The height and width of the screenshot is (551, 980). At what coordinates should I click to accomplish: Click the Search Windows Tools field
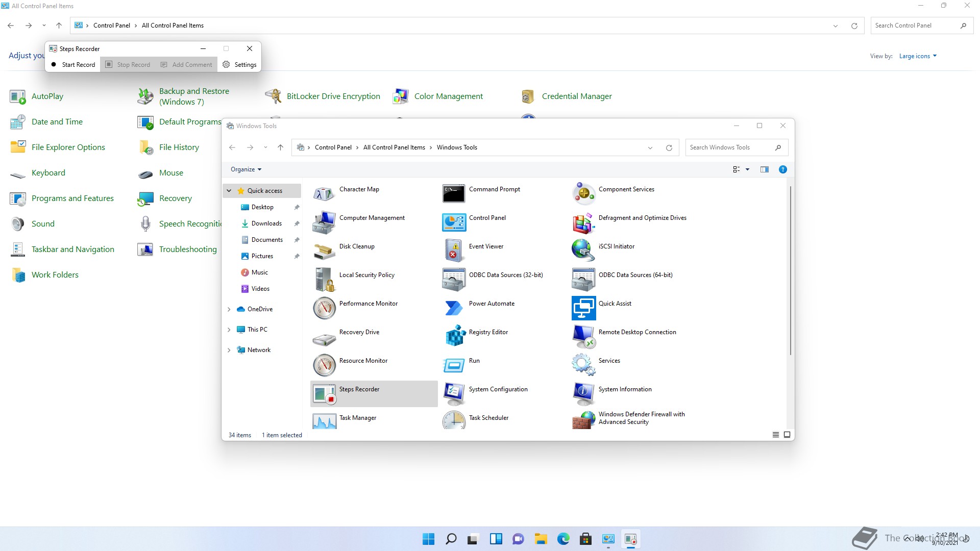tap(737, 147)
